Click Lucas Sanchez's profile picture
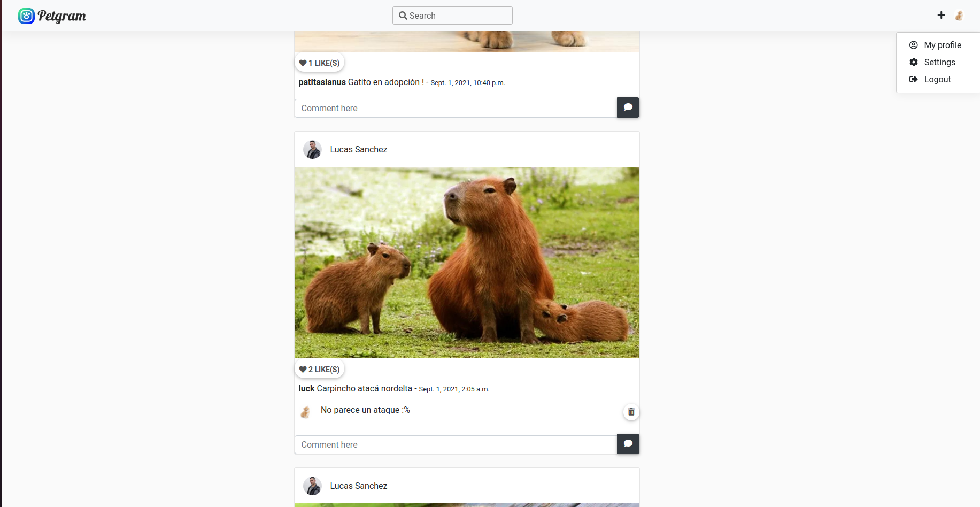The width and height of the screenshot is (980, 507). click(313, 149)
